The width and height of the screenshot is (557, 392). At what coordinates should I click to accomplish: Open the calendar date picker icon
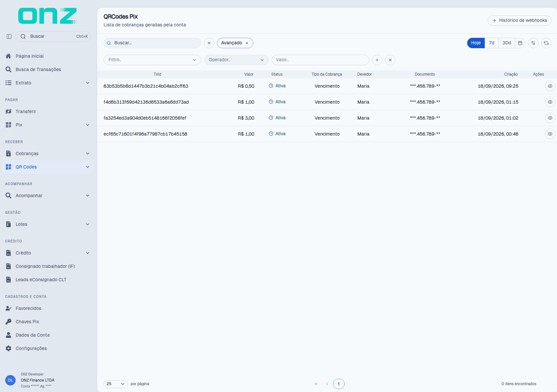[520, 43]
